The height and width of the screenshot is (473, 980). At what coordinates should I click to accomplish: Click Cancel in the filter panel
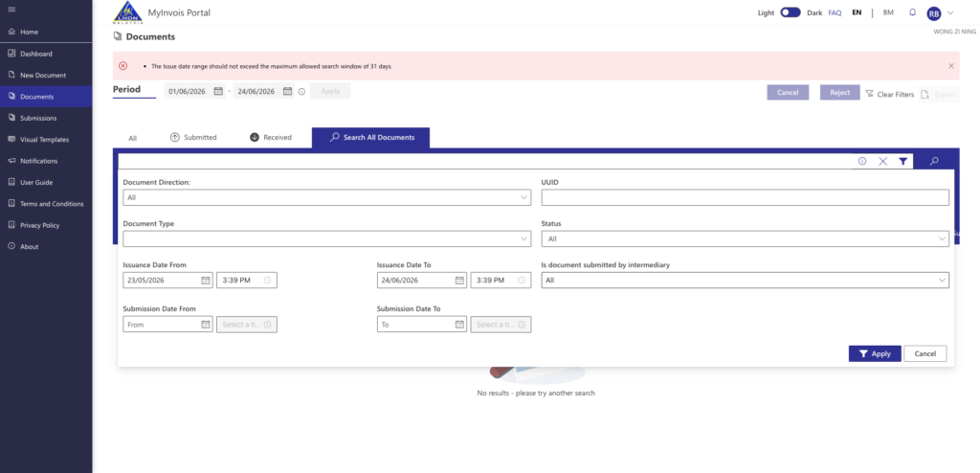[x=925, y=353]
